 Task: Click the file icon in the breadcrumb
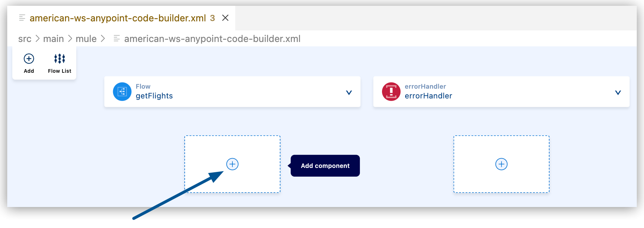point(116,38)
